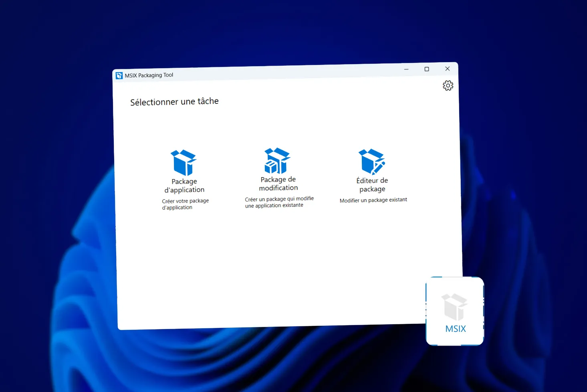Image resolution: width=587 pixels, height=392 pixels.
Task: Click the Package de modification boxes icon
Action: pyautogui.click(x=277, y=161)
